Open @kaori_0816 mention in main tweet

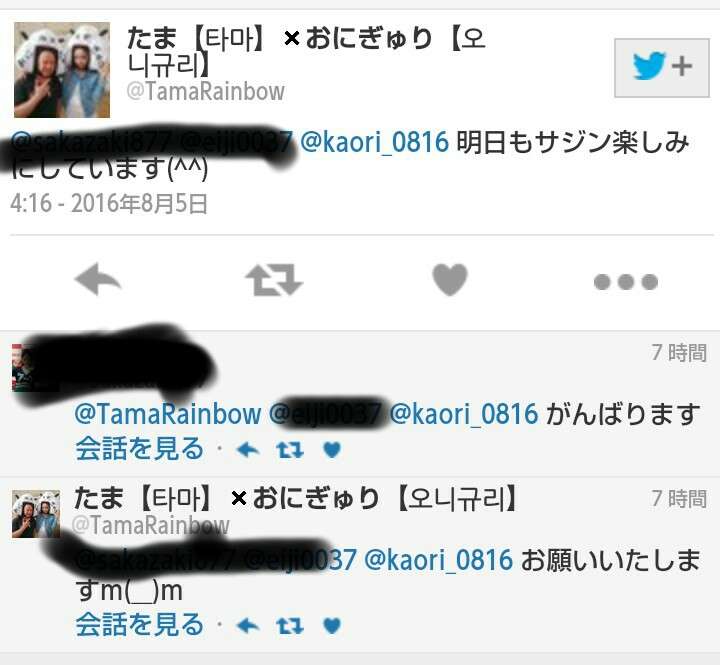click(374, 141)
